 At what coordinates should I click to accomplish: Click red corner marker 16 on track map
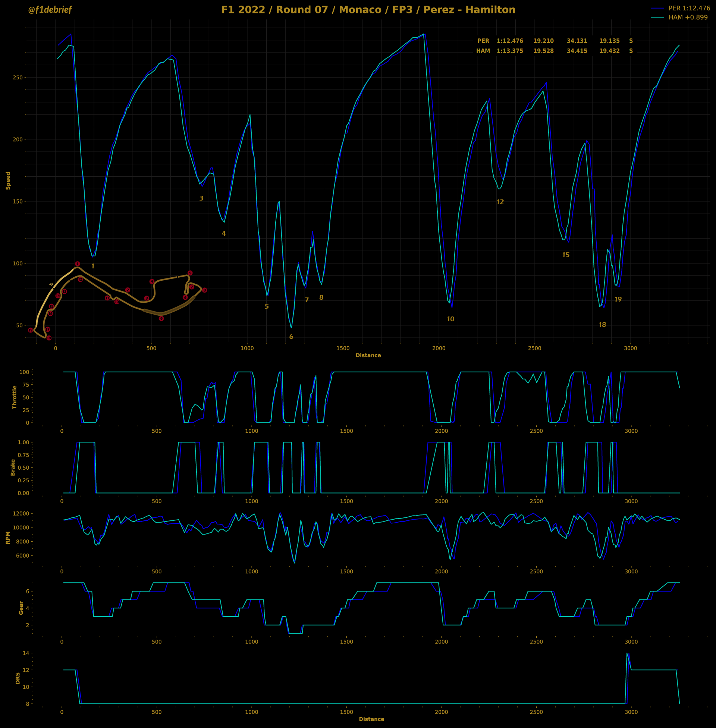[50, 313]
